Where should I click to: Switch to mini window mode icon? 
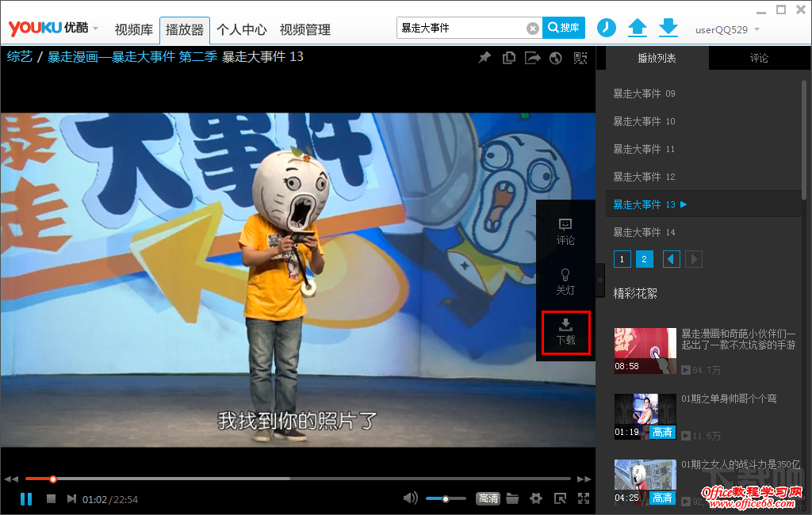560,498
